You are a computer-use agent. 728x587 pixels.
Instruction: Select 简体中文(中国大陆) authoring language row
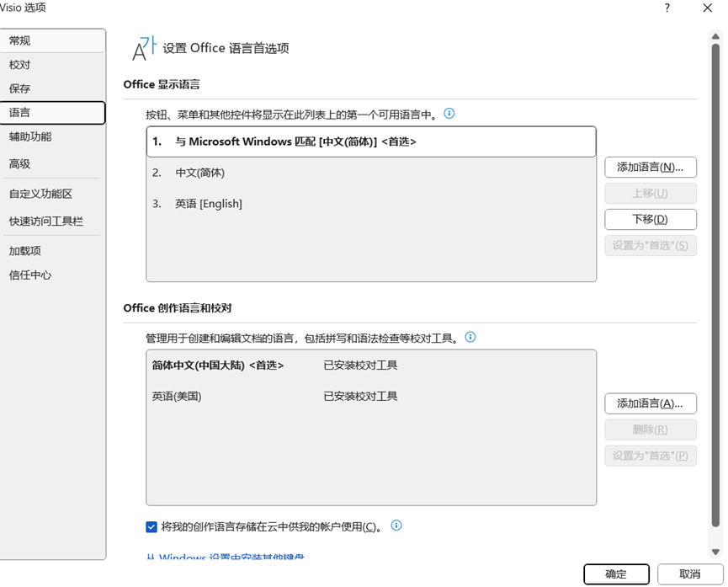pos(371,366)
